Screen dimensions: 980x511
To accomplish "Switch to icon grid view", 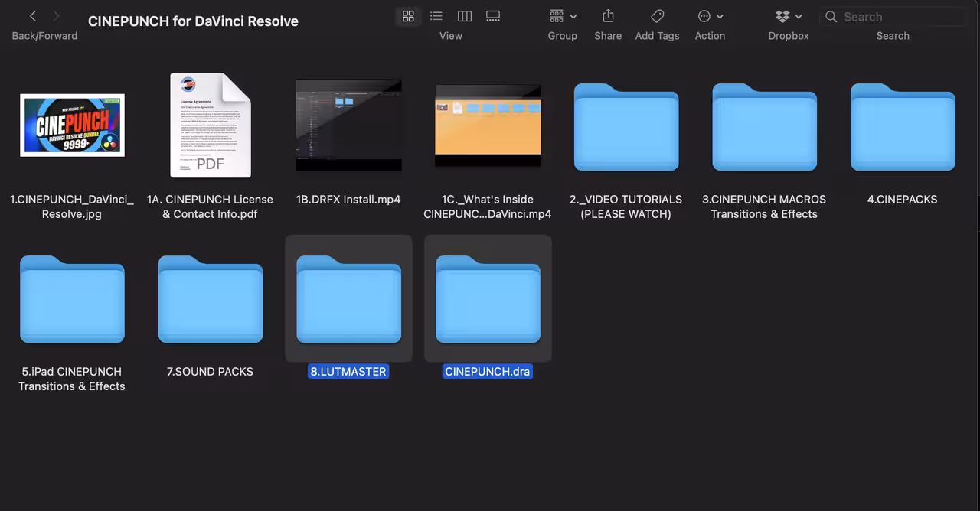I will click(408, 16).
